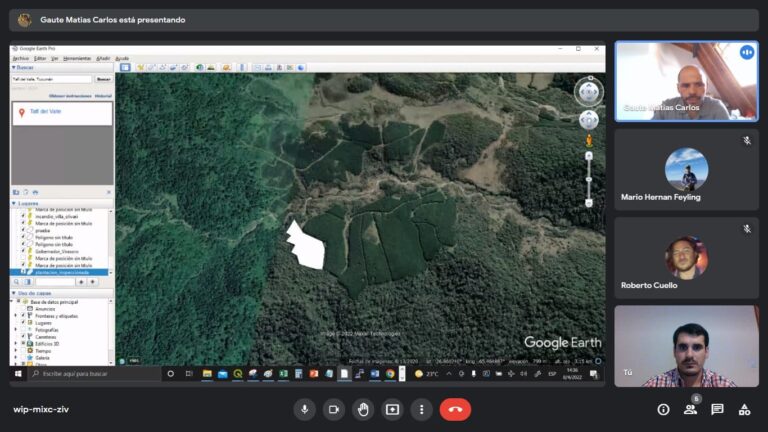The image size is (768, 432).
Task: Open the Archivo menu
Action: (x=21, y=58)
